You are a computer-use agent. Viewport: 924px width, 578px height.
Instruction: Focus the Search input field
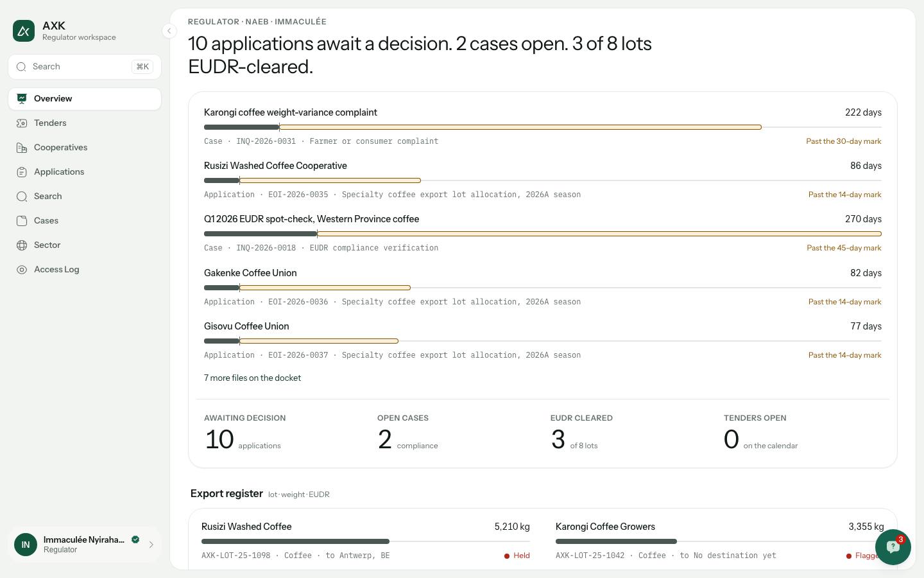(85, 67)
